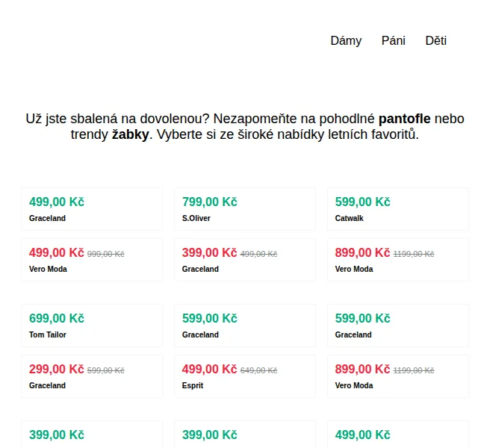Open Vero Moda 899,00 Kč card below Graceland
This screenshot has width=478, height=448.
pyautogui.click(x=398, y=376)
